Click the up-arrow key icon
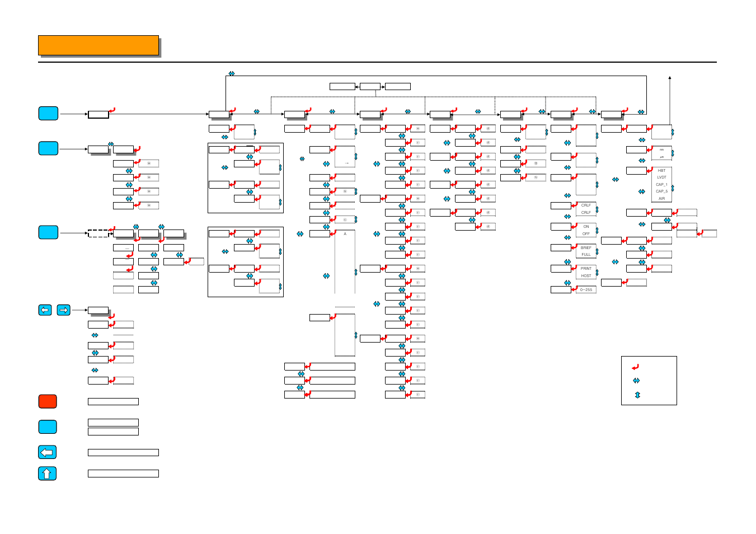 pos(47,474)
